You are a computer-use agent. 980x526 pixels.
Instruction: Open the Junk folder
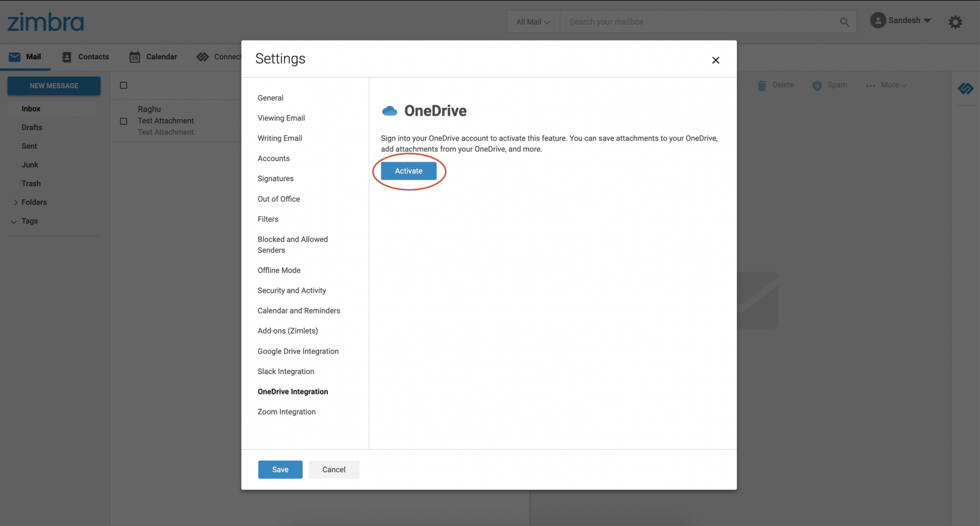coord(30,165)
